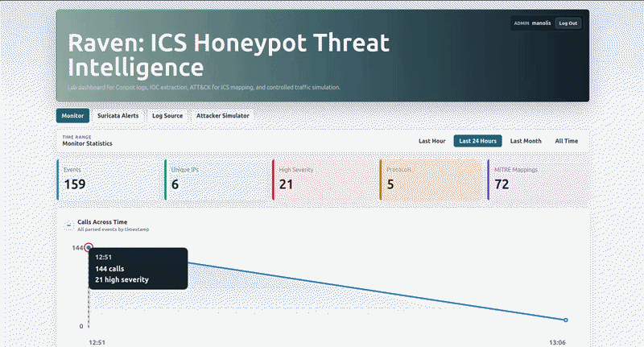Screen dimensions: 644x347
Task: Select Last 24 Hours time range
Action: [477, 141]
